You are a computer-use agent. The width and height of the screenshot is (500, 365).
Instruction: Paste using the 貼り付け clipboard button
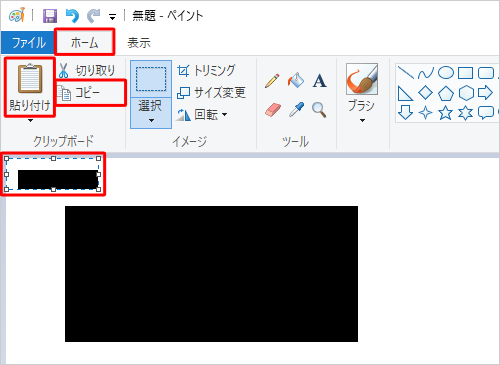click(30, 87)
